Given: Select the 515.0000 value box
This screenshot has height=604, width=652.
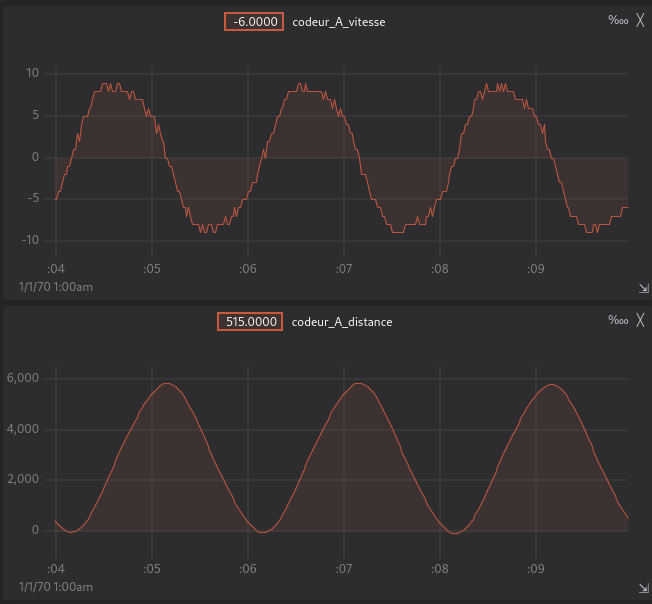Looking at the screenshot, I should pos(250,322).
